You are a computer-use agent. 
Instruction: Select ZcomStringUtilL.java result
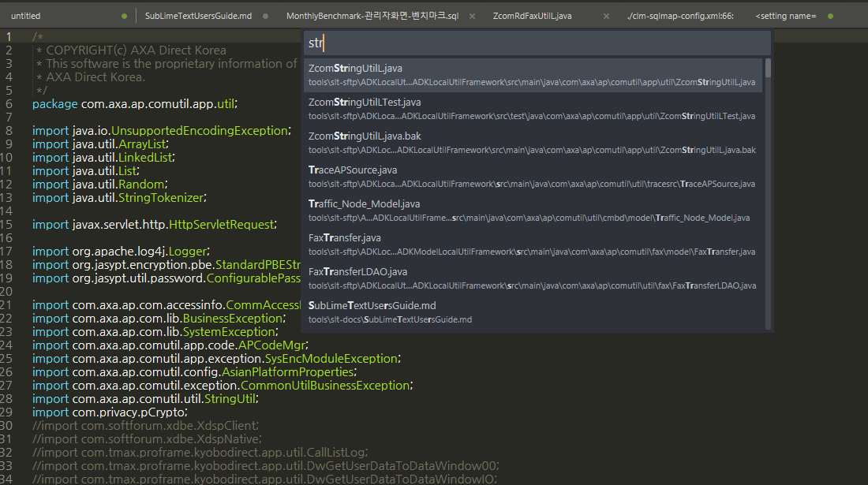pos(533,75)
